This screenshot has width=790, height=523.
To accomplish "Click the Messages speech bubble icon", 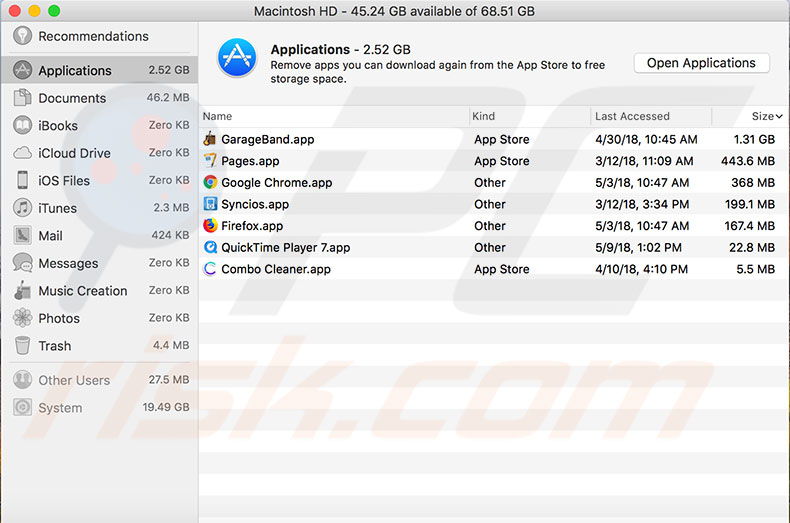I will pos(22,263).
